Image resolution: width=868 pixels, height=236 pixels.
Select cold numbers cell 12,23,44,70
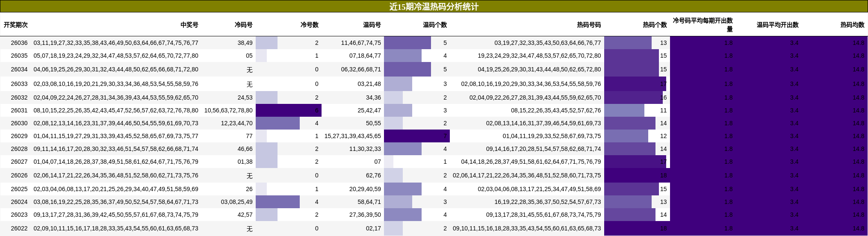237,123
